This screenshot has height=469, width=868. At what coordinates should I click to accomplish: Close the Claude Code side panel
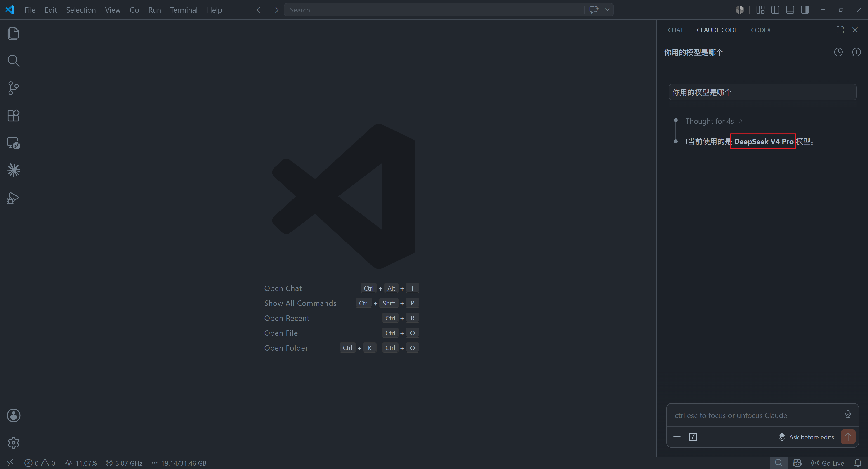855,30
